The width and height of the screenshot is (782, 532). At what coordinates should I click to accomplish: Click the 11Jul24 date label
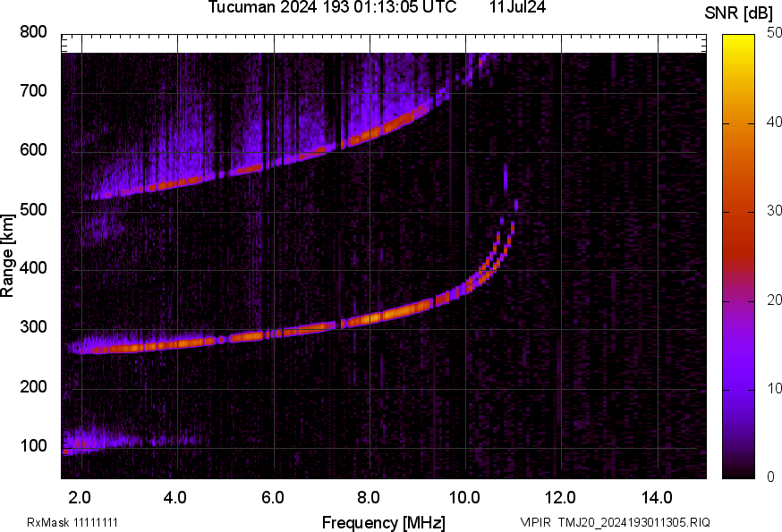[518, 8]
